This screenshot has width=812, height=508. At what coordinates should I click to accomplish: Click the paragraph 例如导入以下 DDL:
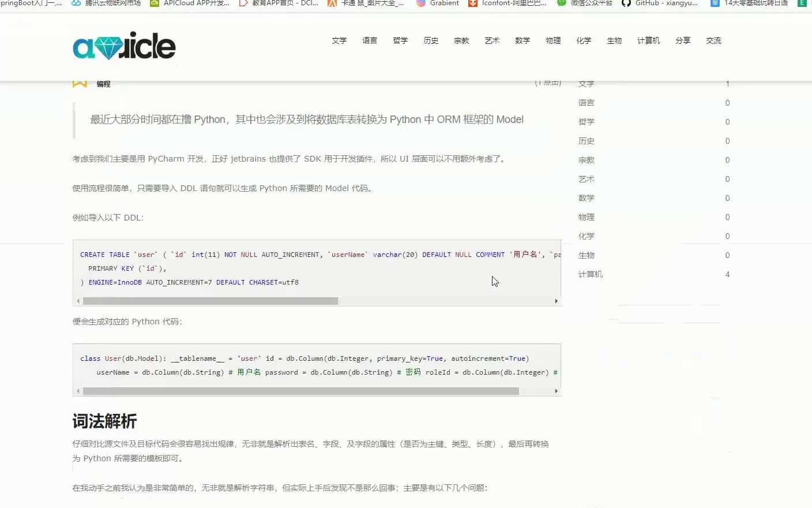click(108, 218)
